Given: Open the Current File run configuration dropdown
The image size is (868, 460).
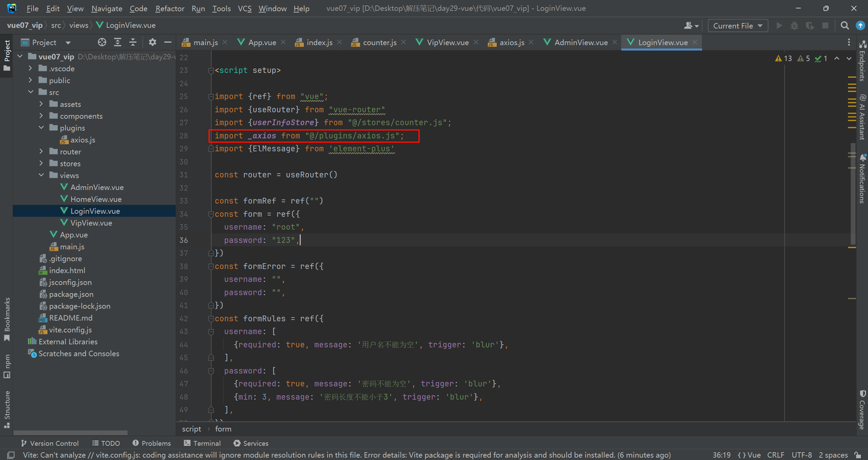Looking at the screenshot, I should pyautogui.click(x=737, y=25).
